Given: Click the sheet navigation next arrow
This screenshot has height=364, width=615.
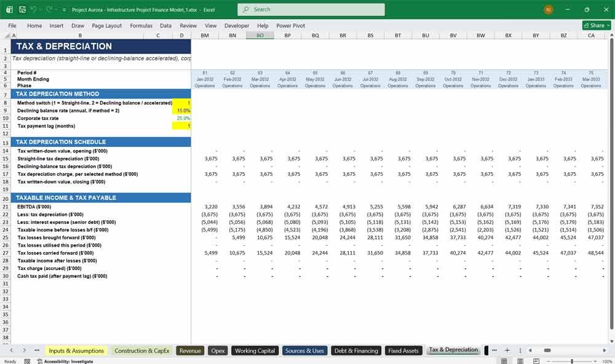Looking at the screenshot, I should point(25,350).
